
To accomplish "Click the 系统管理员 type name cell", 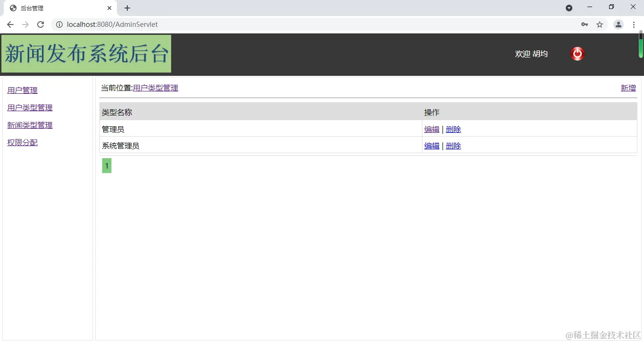I will point(261,145).
